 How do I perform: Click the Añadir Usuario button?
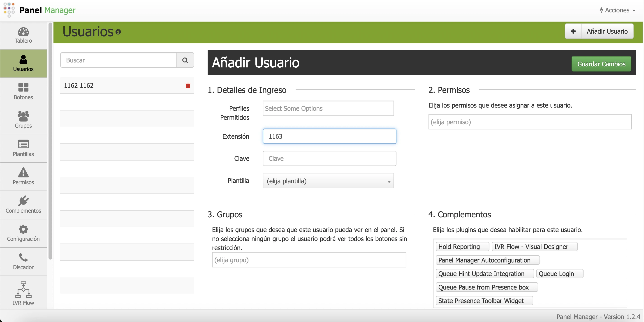tap(607, 31)
